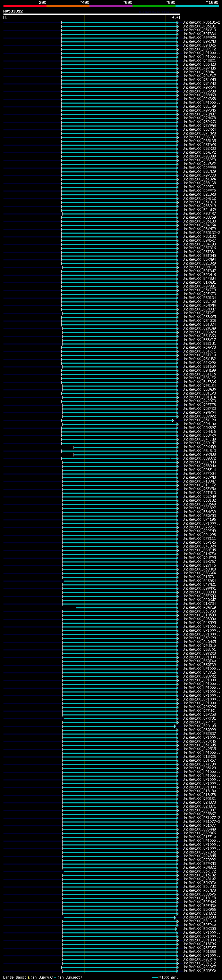Screen dimensions: 222x980
Task: Select the UniRef100_Q84YH5 entry
Action: pyautogui.click(x=199, y=80)
